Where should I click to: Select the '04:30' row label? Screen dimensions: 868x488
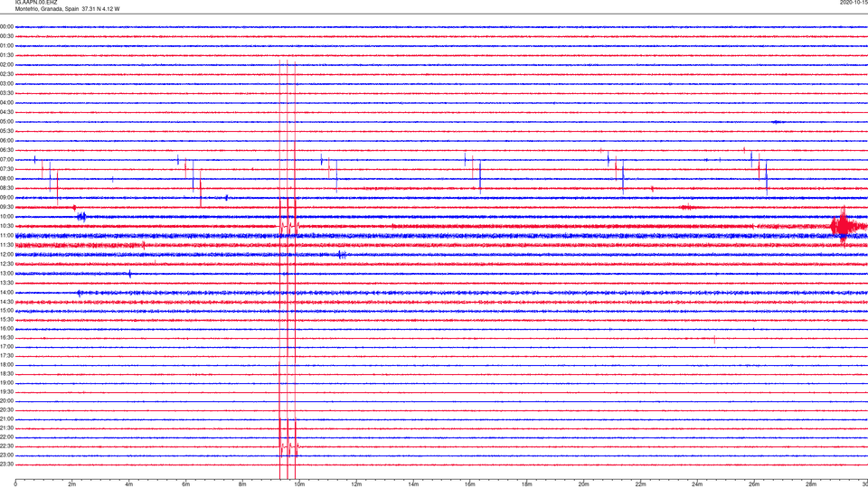pos(6,112)
